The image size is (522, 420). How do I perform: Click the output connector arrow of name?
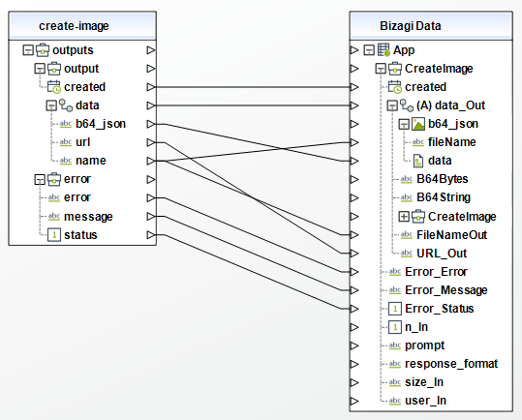pos(151,161)
